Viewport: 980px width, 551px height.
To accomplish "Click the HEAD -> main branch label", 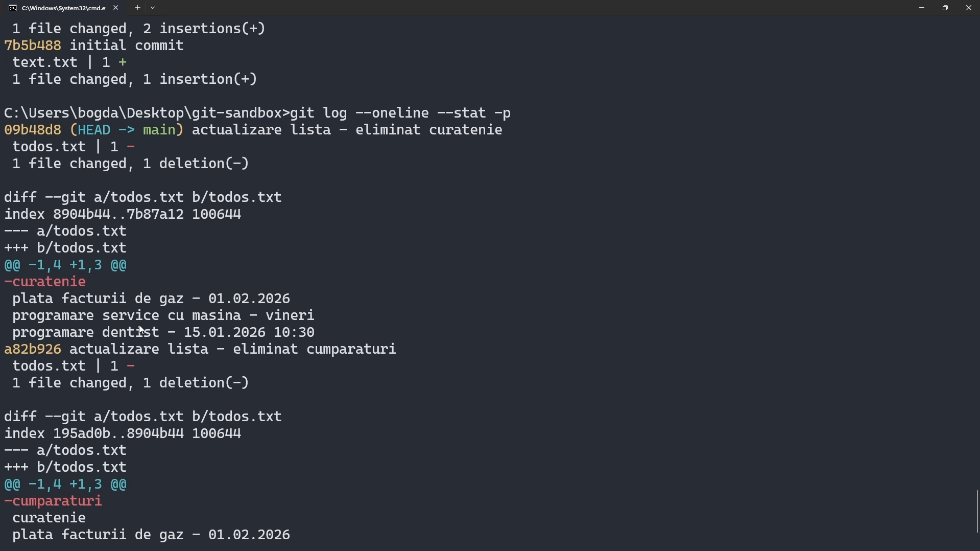I will coord(127,130).
